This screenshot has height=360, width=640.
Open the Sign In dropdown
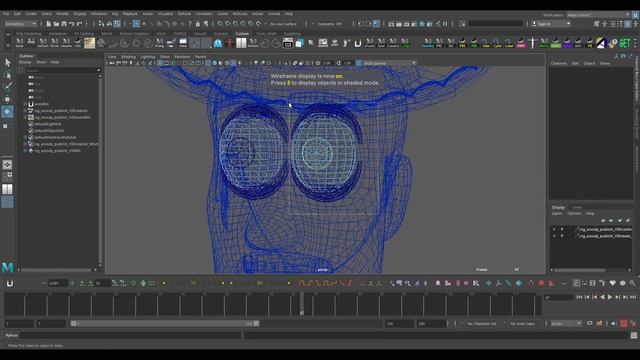tap(551, 24)
